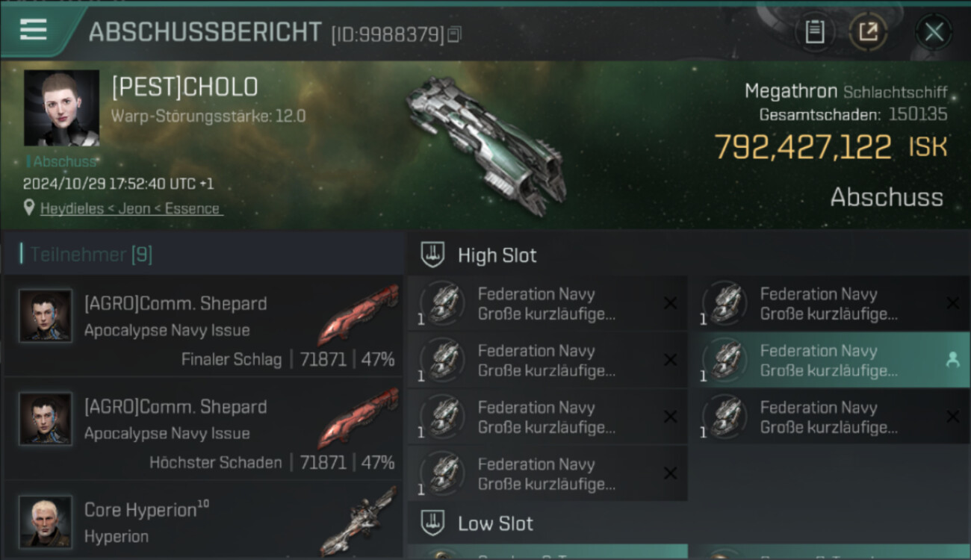Click the X on the bottom left-column module

pyautogui.click(x=670, y=473)
